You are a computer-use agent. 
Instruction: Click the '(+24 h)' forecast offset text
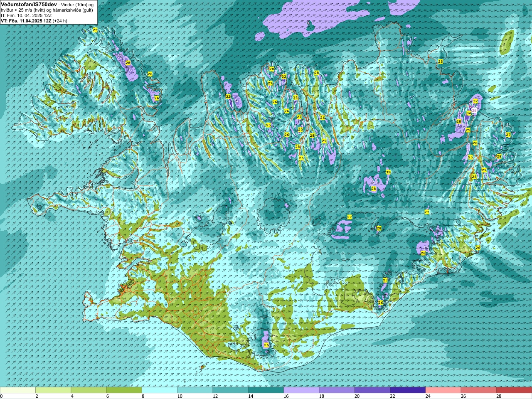[x=60, y=21]
